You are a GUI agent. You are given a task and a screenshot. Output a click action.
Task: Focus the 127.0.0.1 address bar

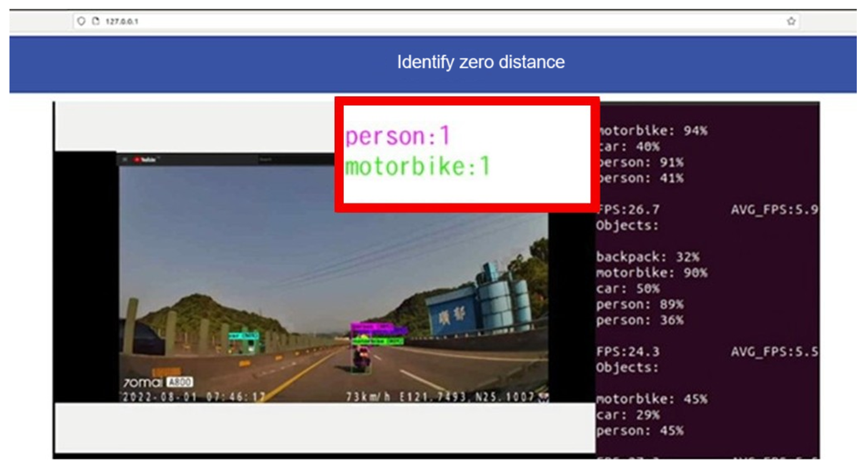click(404, 21)
